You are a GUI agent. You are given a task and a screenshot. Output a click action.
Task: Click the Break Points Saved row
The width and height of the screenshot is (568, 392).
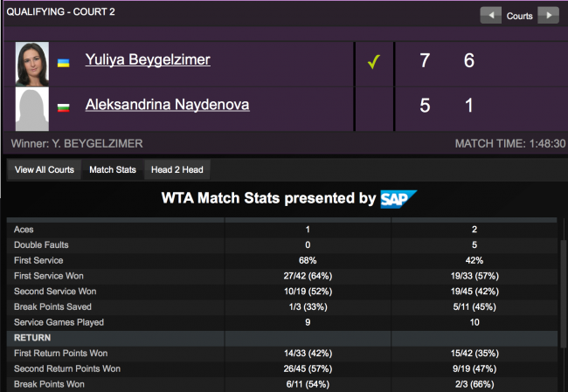coord(280,306)
